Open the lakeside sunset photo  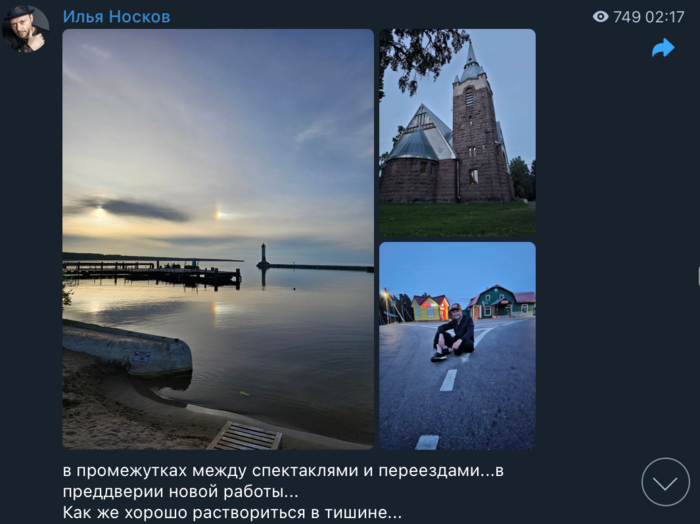218,239
